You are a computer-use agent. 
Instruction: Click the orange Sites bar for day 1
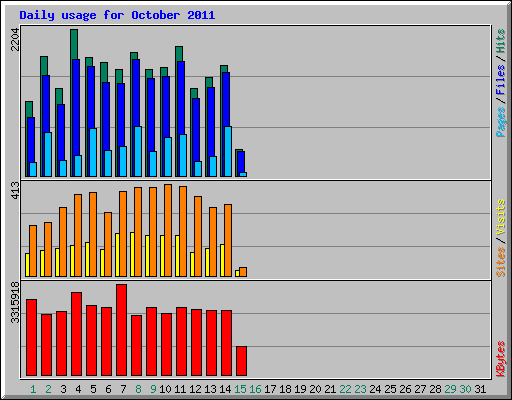pos(33,251)
